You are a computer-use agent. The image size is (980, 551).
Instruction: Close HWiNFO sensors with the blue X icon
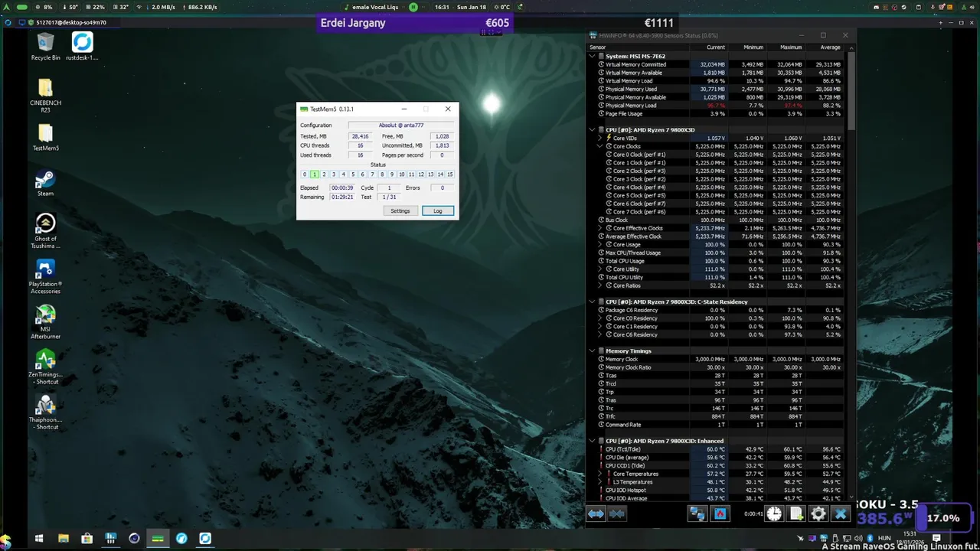coord(841,514)
